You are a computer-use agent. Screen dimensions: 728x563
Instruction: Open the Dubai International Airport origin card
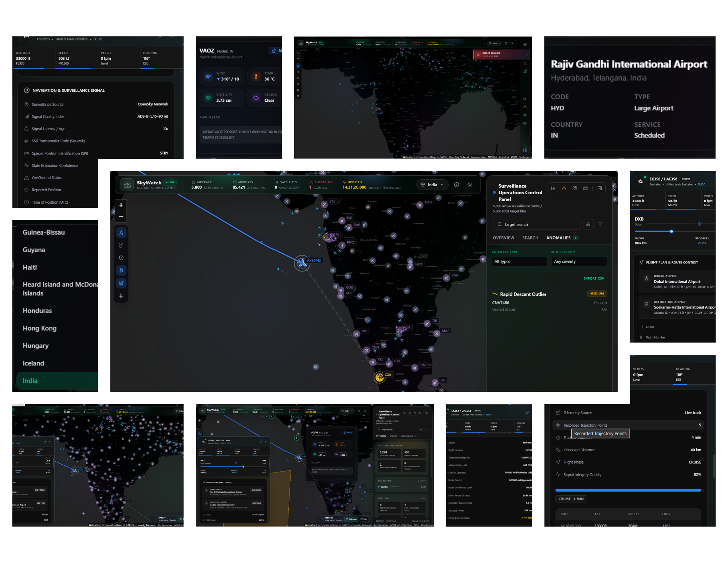(x=677, y=281)
